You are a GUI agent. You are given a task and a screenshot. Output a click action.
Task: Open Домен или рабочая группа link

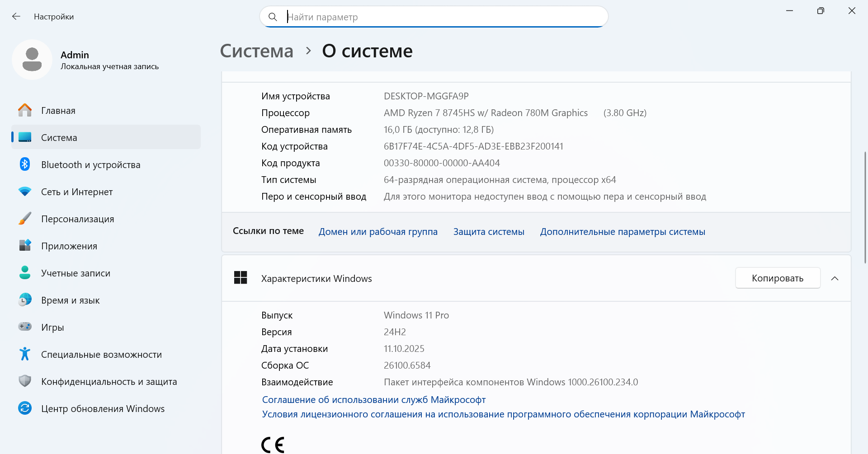tap(378, 232)
